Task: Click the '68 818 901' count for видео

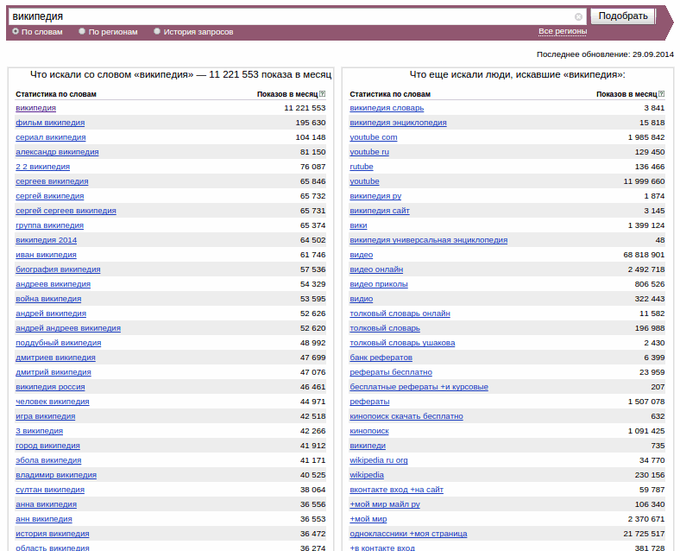Action: pos(644,255)
